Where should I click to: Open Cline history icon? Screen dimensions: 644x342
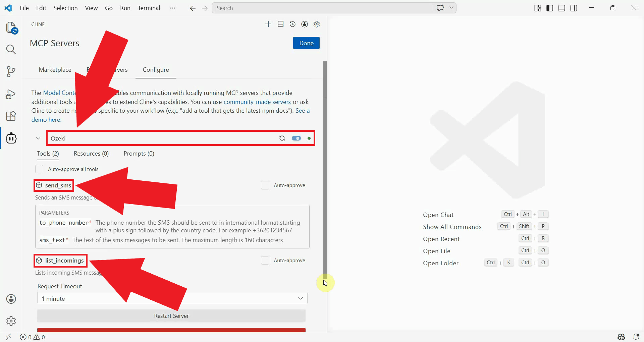(x=292, y=24)
